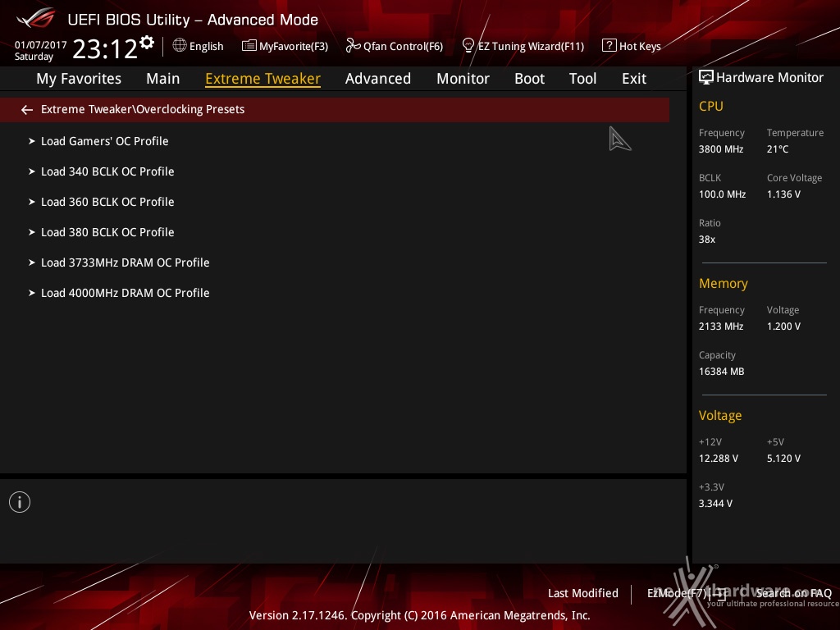Show the Hot Keys list

(x=640, y=47)
